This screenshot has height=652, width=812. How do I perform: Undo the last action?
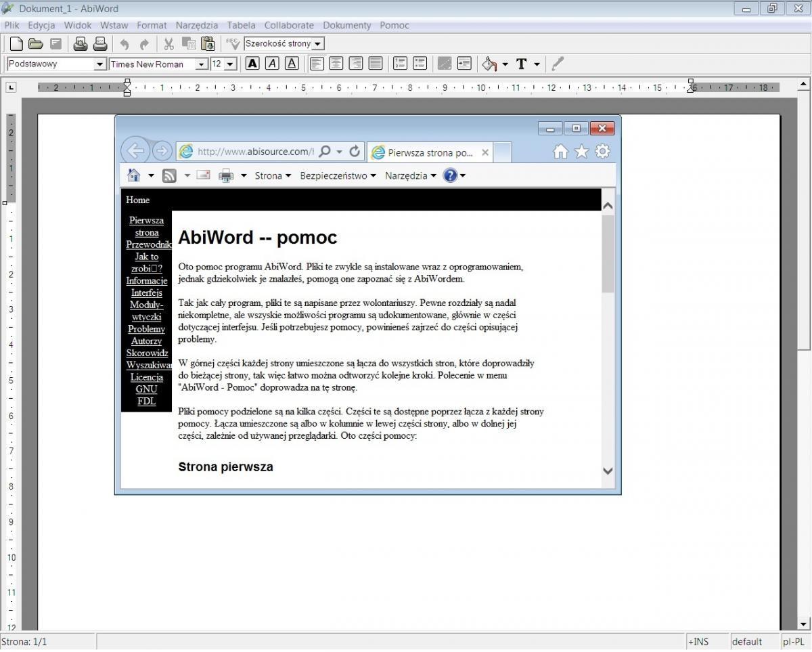click(125, 44)
